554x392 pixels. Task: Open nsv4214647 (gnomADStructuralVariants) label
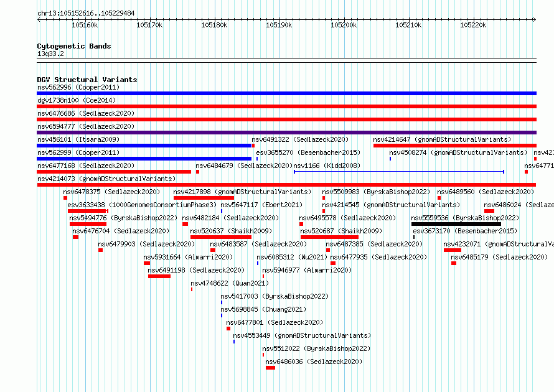click(x=442, y=139)
